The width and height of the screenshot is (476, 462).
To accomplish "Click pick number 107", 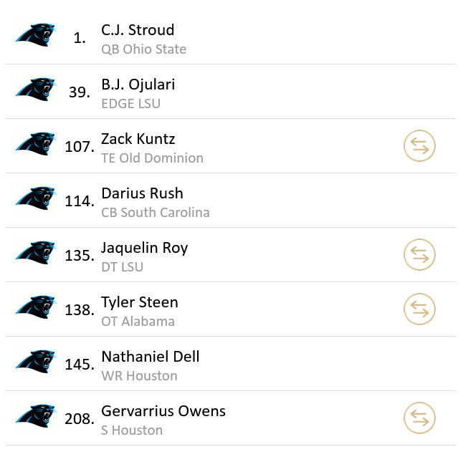I will tap(79, 147).
